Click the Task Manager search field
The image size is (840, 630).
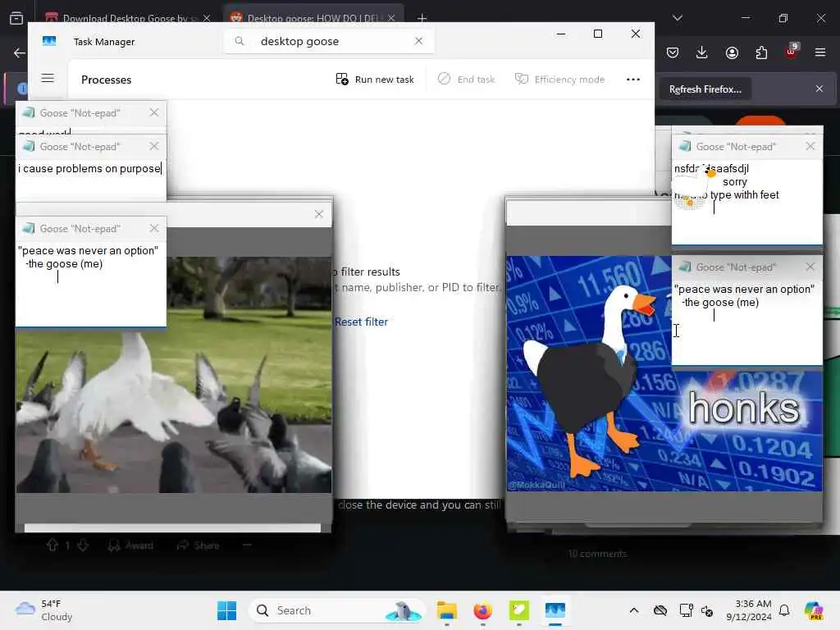[x=328, y=41]
